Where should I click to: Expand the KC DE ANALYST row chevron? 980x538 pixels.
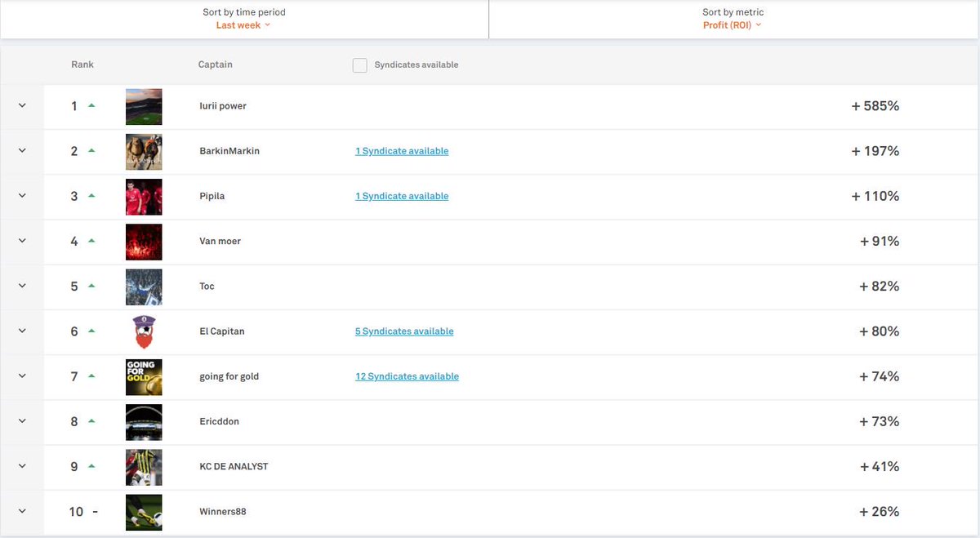tap(22, 467)
